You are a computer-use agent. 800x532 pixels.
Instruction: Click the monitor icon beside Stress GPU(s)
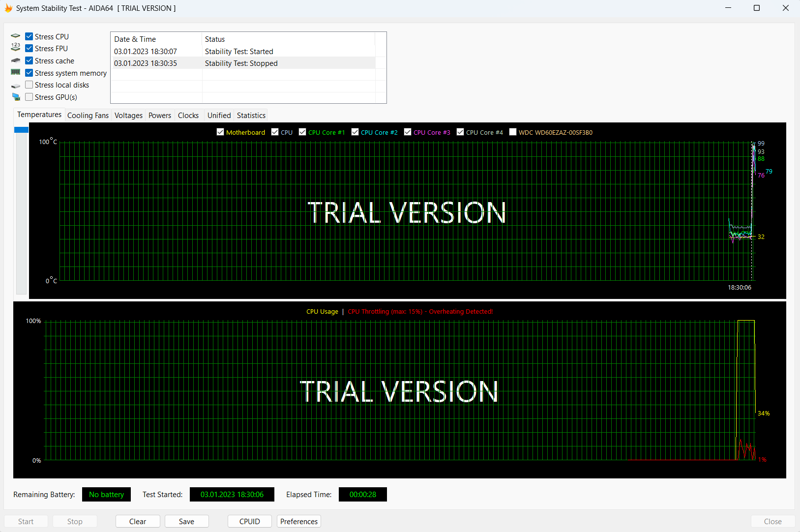16,97
